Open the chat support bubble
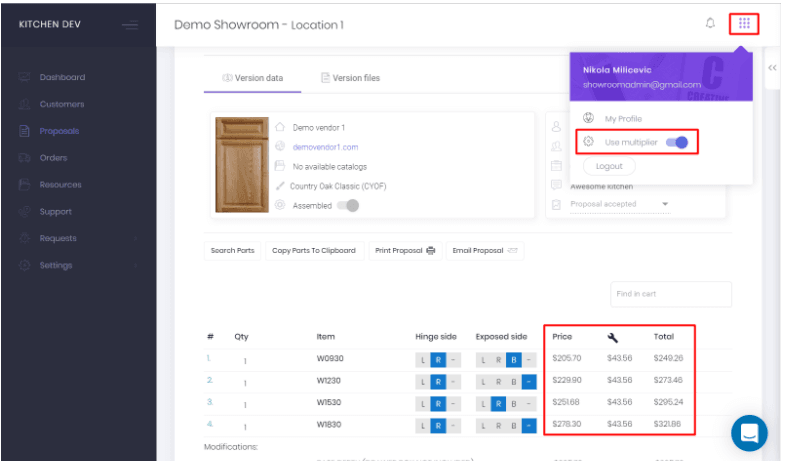785x472 pixels. [x=749, y=433]
